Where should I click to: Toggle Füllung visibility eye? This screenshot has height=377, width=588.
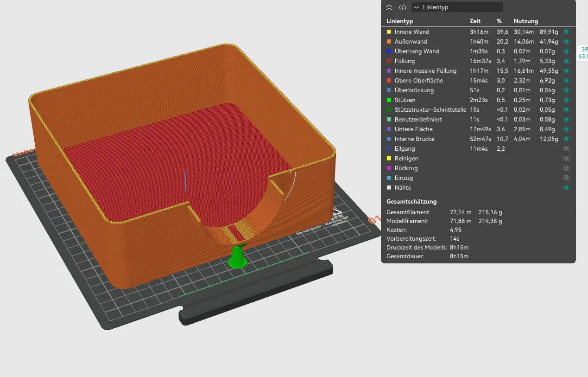click(566, 61)
